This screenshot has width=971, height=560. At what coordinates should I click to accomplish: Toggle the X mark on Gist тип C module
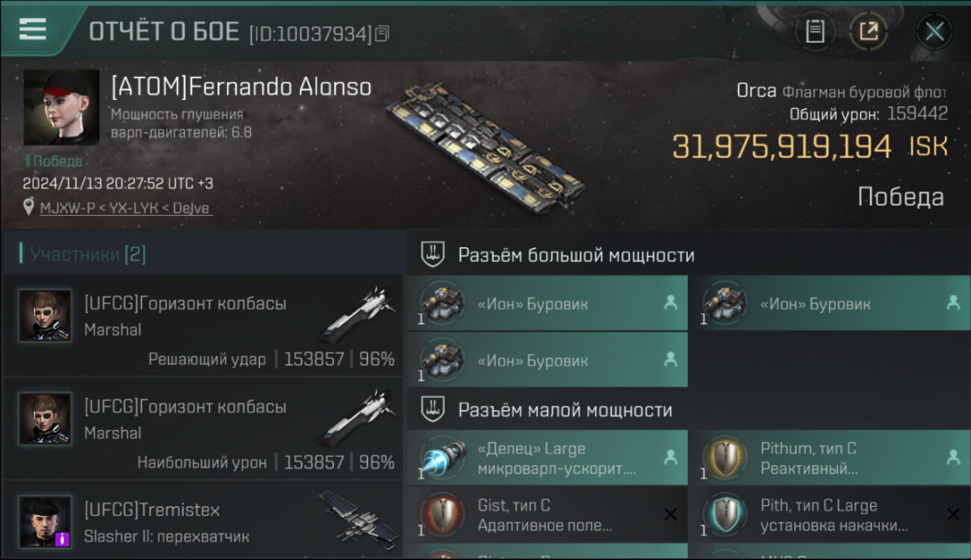670,514
